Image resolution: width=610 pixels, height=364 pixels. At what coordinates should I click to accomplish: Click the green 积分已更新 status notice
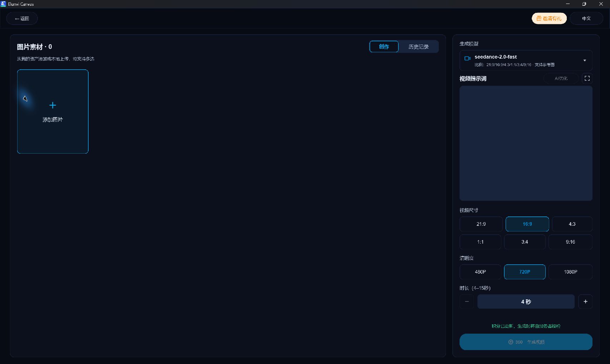point(526,326)
